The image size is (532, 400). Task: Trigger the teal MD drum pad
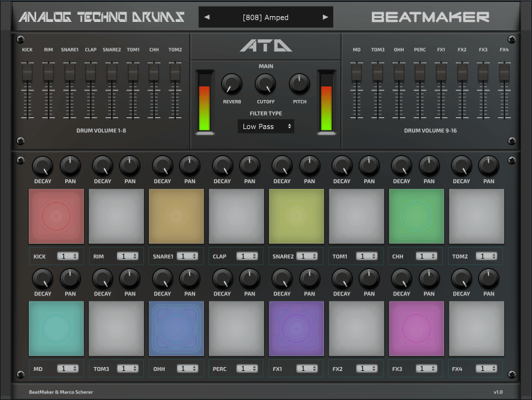56,328
